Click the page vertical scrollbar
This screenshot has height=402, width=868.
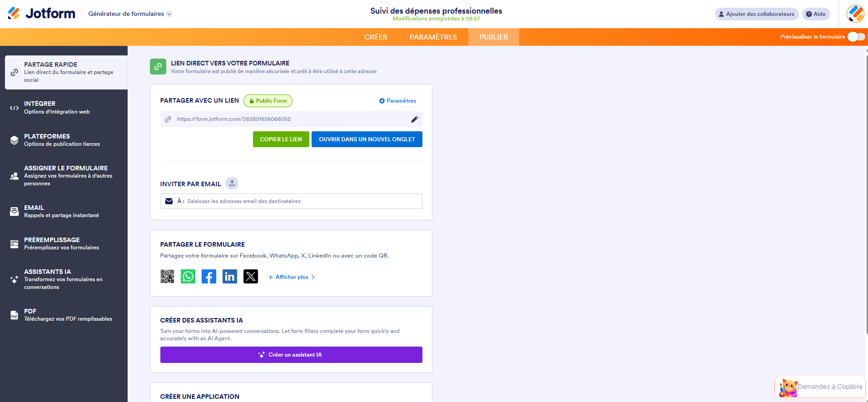pos(867,191)
